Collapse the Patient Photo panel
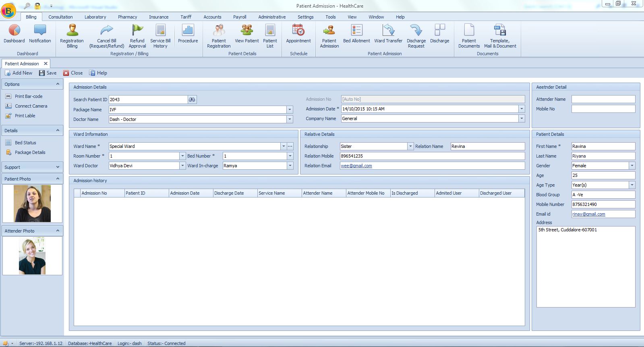Image resolution: width=644 pixels, height=347 pixels. coord(58,179)
